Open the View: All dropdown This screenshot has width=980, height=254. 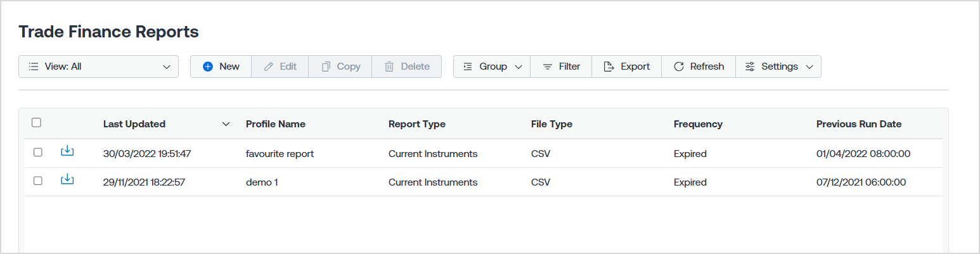point(99,67)
